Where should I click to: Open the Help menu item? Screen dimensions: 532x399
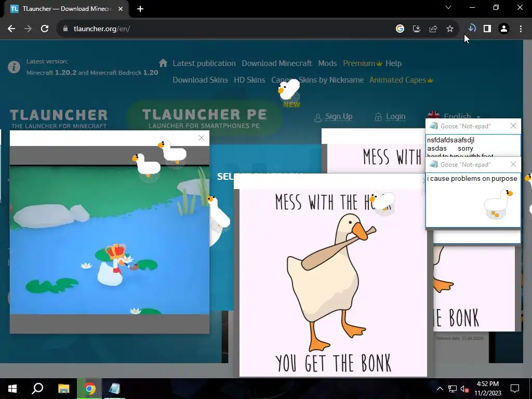(394, 63)
